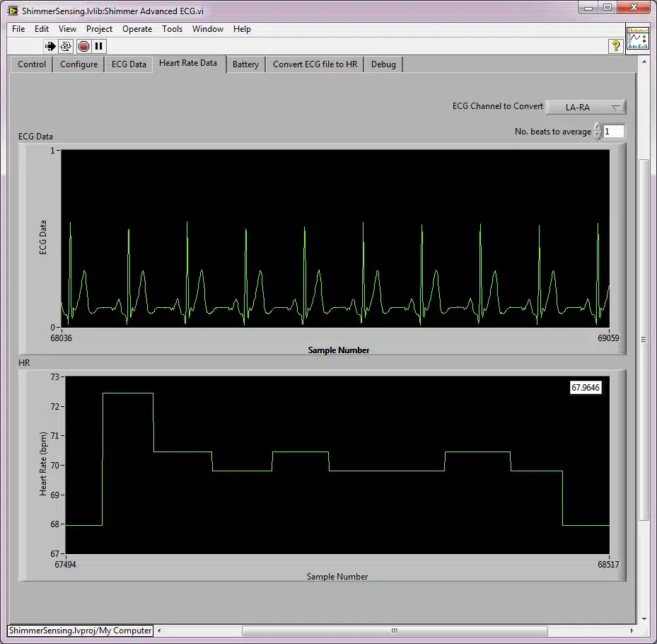Click the HR graph plot area

(337, 465)
